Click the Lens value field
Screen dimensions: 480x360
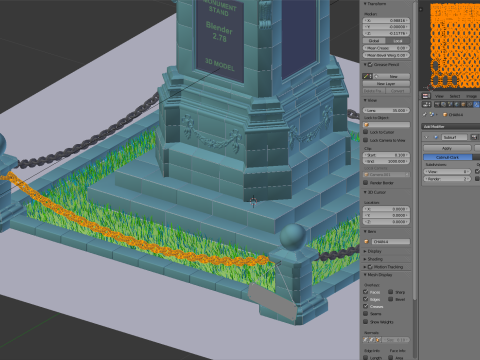pyautogui.click(x=386, y=110)
